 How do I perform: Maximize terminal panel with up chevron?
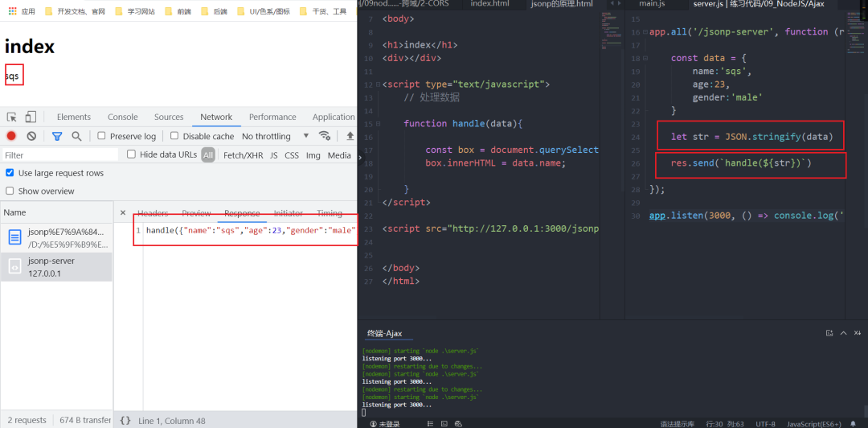pyautogui.click(x=844, y=333)
